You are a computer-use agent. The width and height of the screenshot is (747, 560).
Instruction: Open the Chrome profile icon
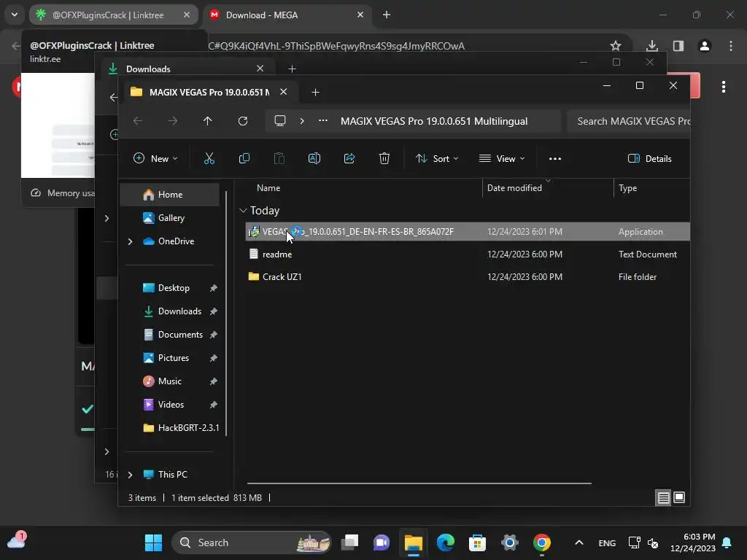[705, 46]
